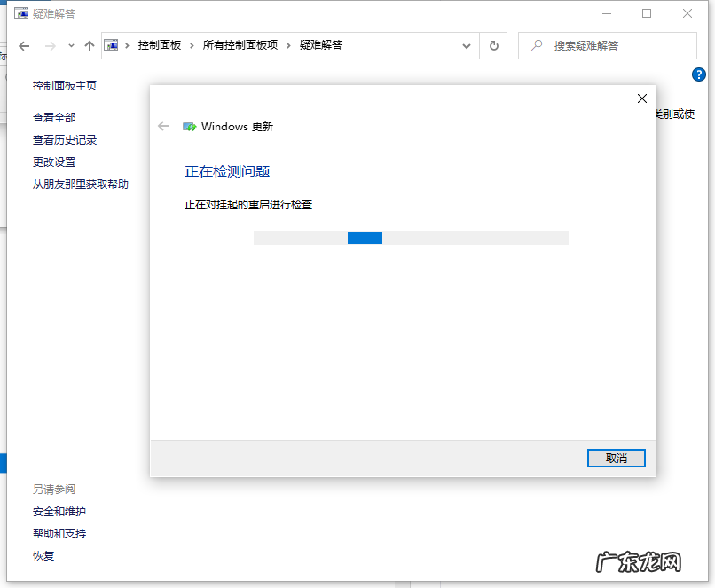Open help via the blue question mark icon
The width and height of the screenshot is (715, 588).
(x=699, y=74)
